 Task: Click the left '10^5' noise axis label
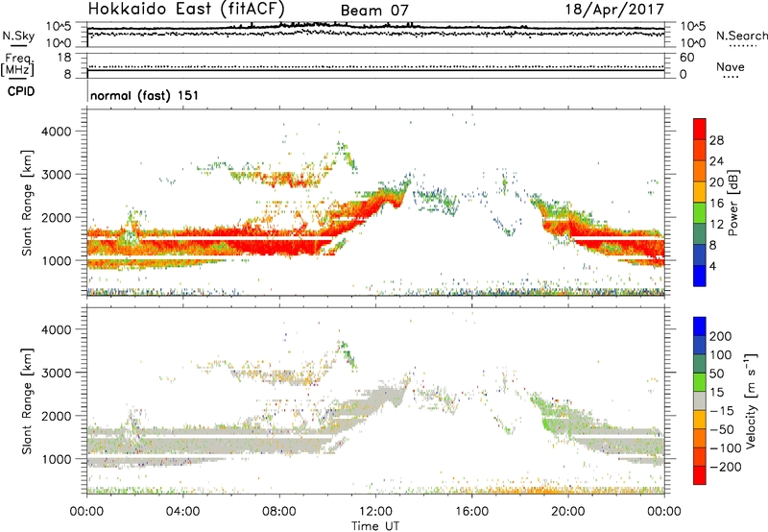(x=59, y=27)
